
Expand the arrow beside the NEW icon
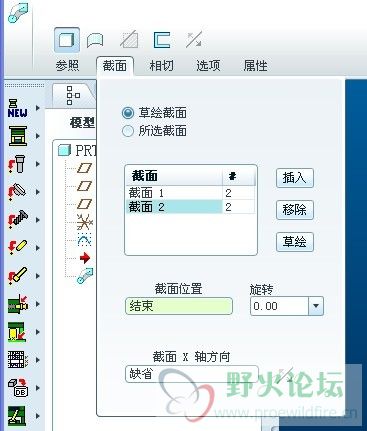38,108
